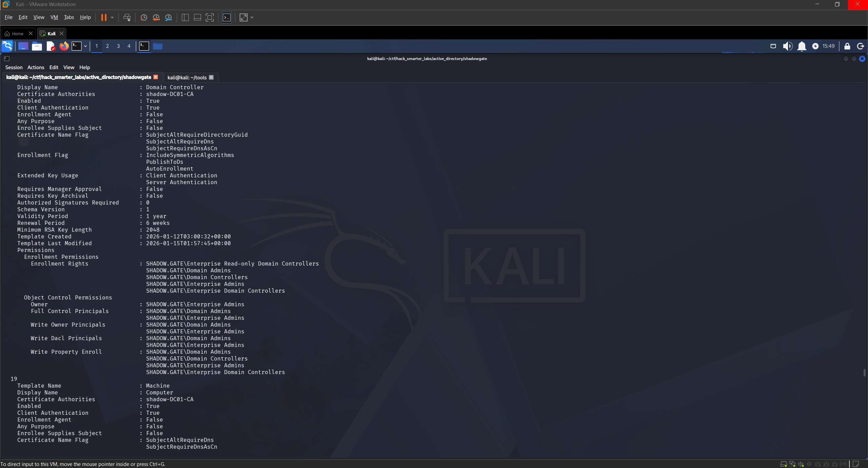Expand the terminal launcher dropdown in Kali panel
868x468 pixels.
[85, 46]
